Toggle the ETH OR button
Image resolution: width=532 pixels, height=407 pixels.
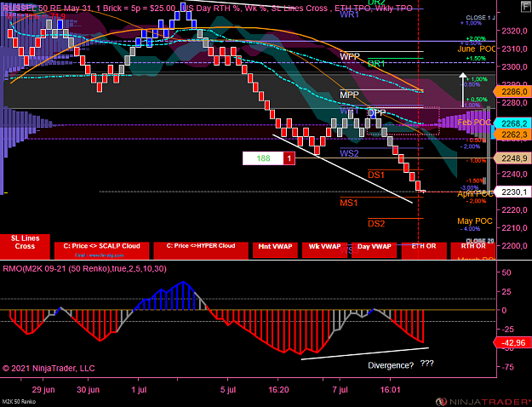click(x=424, y=250)
